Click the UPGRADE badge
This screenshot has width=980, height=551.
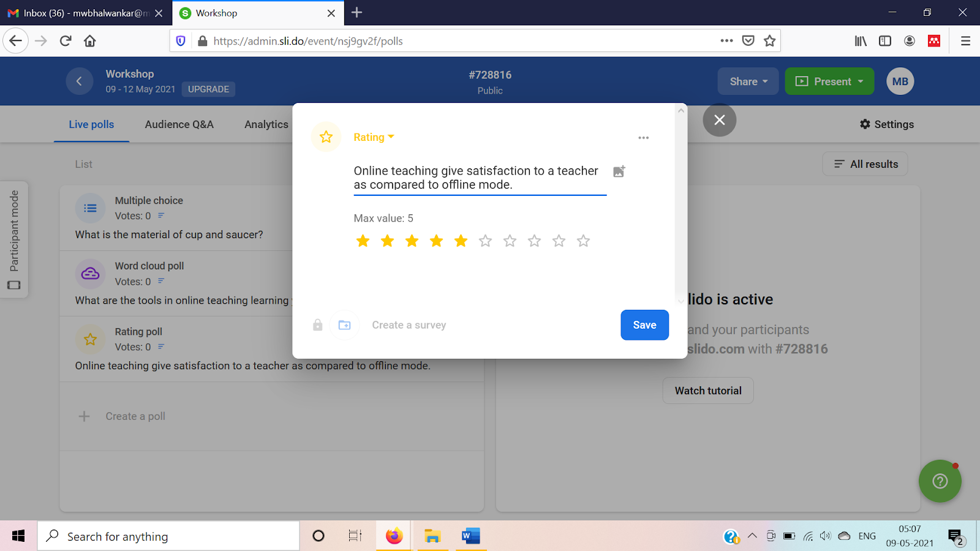pyautogui.click(x=208, y=89)
